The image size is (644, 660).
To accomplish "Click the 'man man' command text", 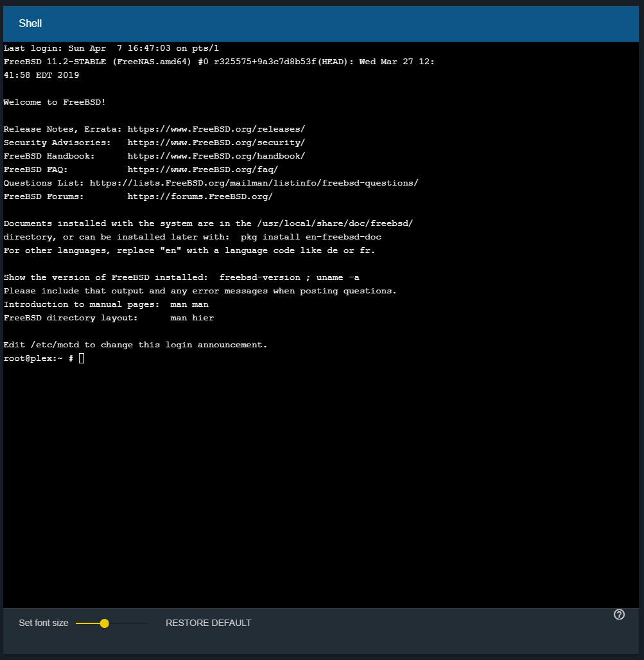I will pyautogui.click(x=189, y=304).
